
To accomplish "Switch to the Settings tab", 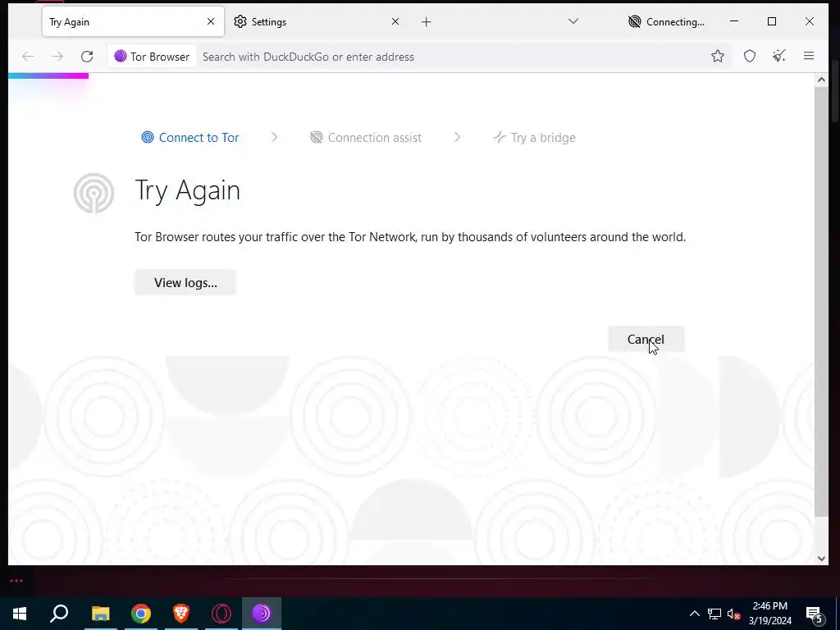I will click(x=316, y=21).
